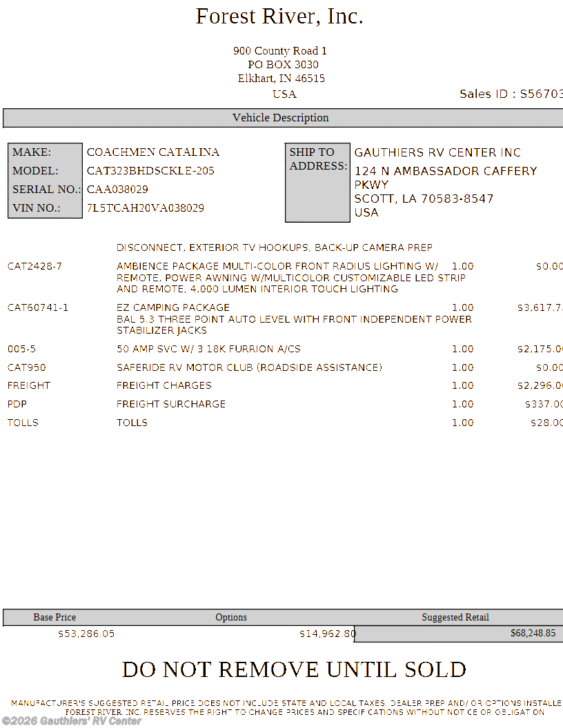Click the 'DISCONNECT, EXTERIOR TV HOOKUPS' line
The width and height of the screenshot is (563, 728).
(x=275, y=247)
